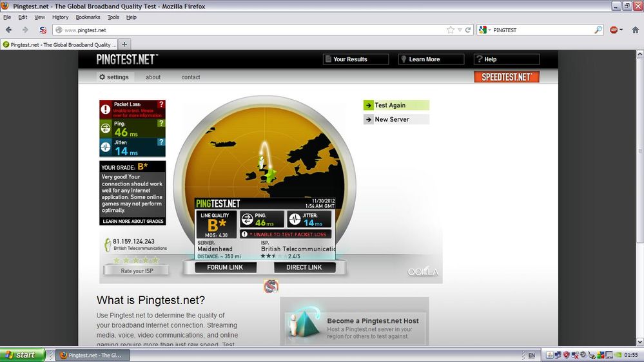
Task: Open the contact tab
Action: tap(191, 77)
